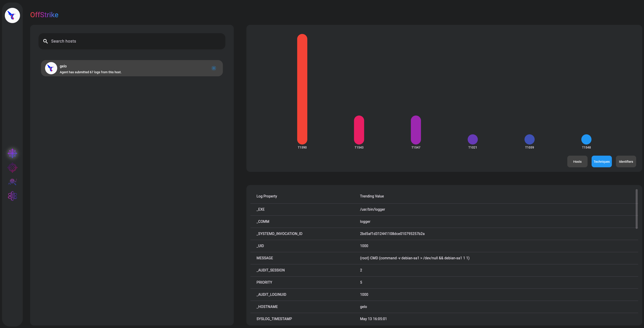Click the T1590 axis label
644x328 pixels.
coord(302,148)
